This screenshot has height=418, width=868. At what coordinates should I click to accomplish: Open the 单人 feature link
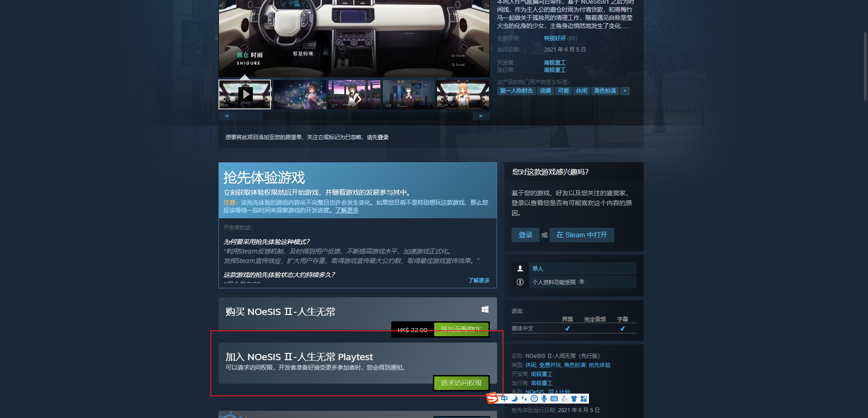[x=538, y=268]
